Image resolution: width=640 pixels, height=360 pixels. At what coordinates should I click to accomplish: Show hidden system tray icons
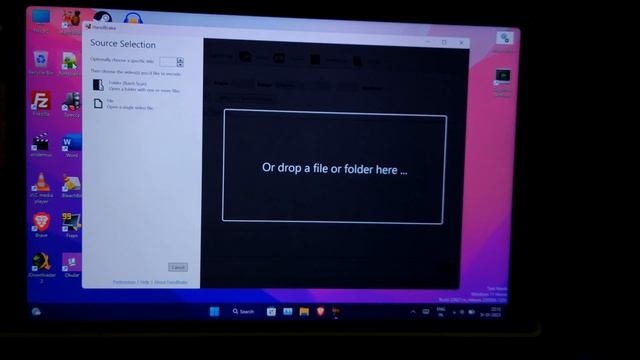pos(413,312)
